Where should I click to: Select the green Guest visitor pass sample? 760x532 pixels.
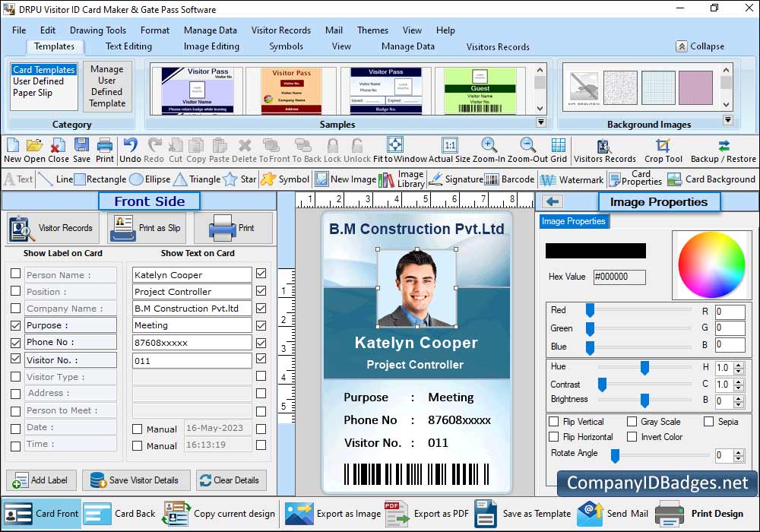480,90
